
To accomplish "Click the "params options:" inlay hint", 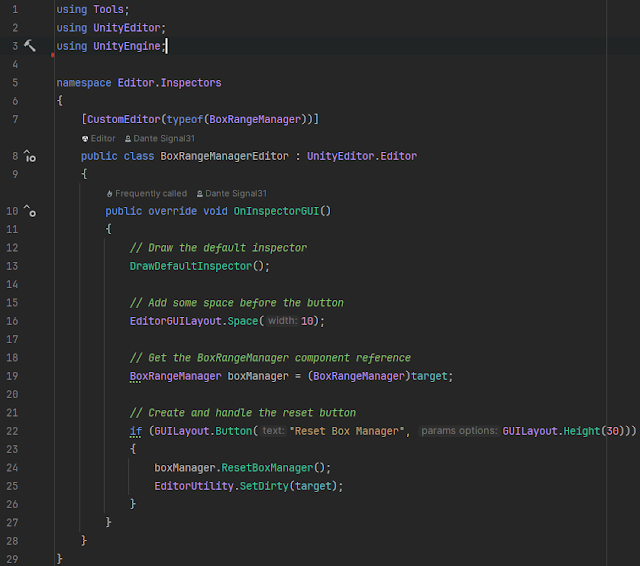I will tap(459, 431).
